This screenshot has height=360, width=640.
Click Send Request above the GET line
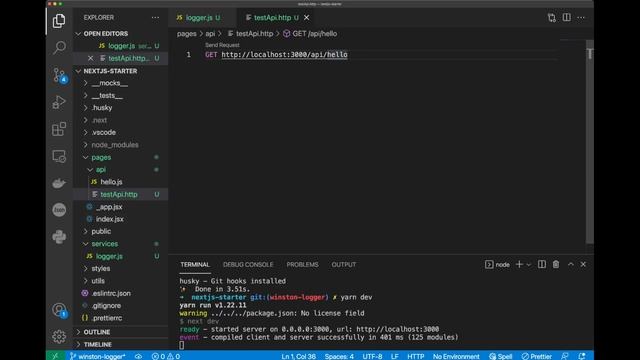pyautogui.click(x=222, y=45)
